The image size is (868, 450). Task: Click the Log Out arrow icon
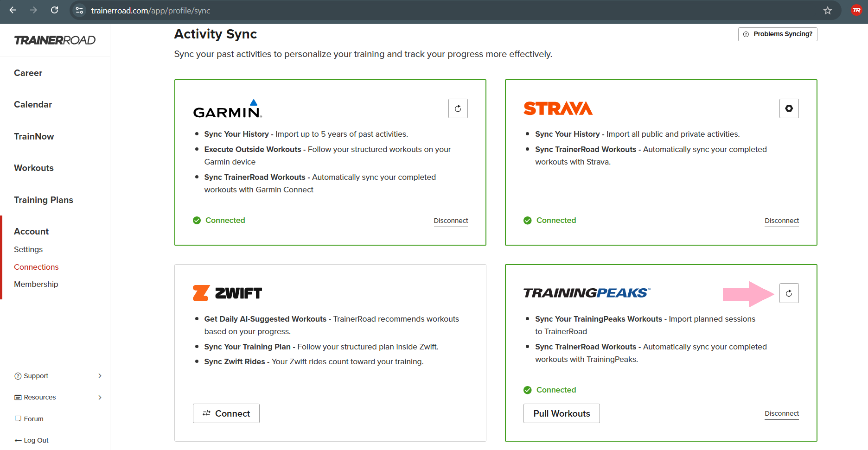(x=18, y=440)
